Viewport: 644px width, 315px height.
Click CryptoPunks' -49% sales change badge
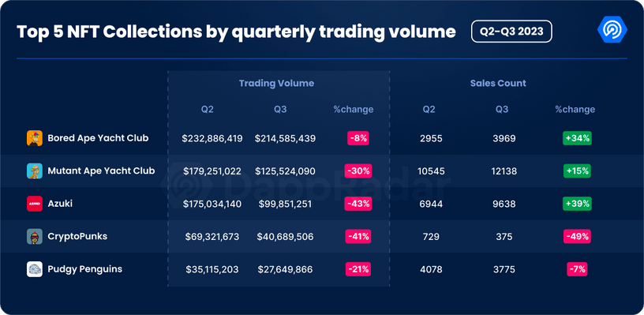click(577, 237)
